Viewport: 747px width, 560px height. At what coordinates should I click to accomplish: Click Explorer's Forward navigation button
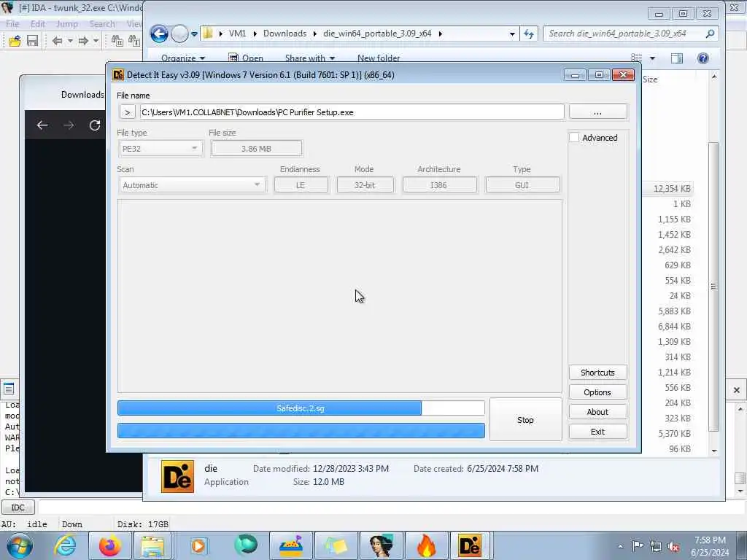coord(179,34)
